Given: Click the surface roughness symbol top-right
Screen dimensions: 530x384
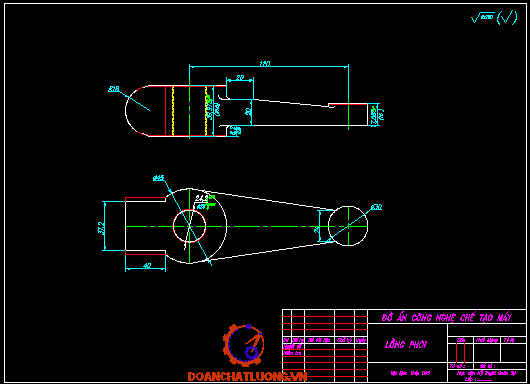Looking at the screenshot, I should pos(483,18).
